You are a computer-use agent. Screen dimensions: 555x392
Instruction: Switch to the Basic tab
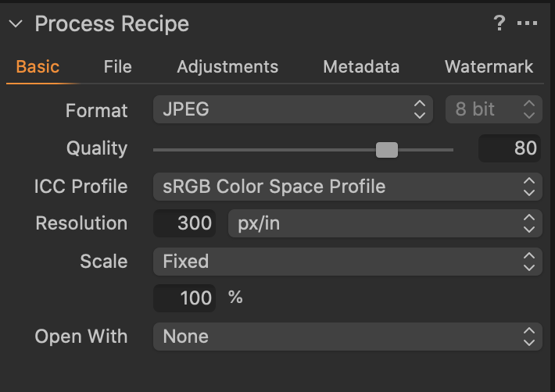point(38,67)
